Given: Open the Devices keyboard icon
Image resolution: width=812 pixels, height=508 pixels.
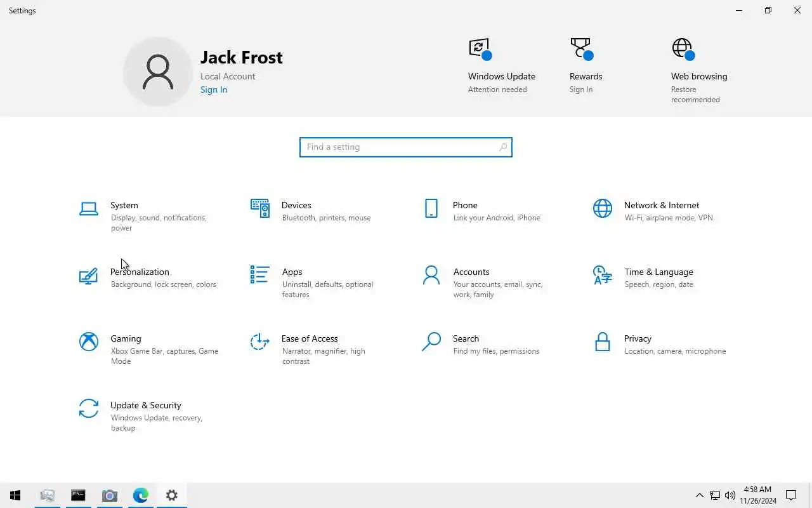Looking at the screenshot, I should pos(260,208).
